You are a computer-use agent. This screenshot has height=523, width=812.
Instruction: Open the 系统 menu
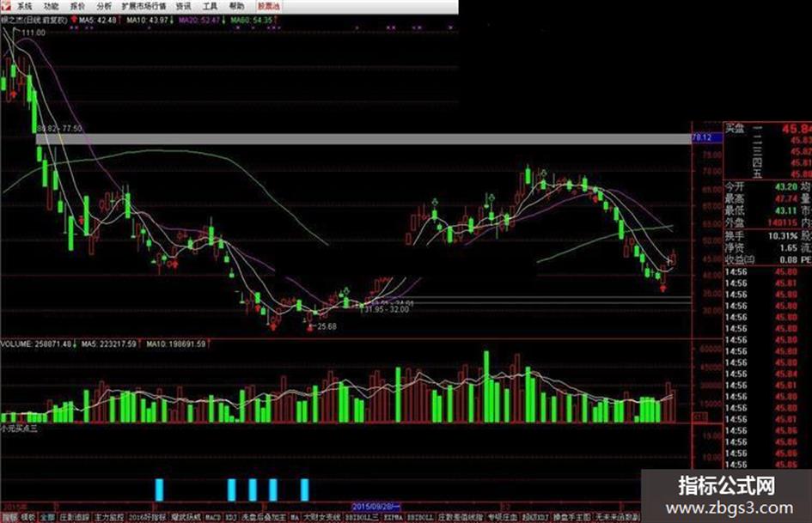[24, 6]
